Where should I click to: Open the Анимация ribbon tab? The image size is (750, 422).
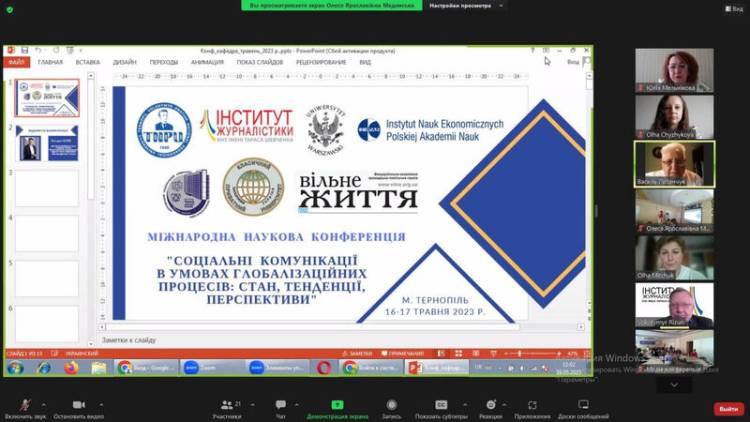207,62
